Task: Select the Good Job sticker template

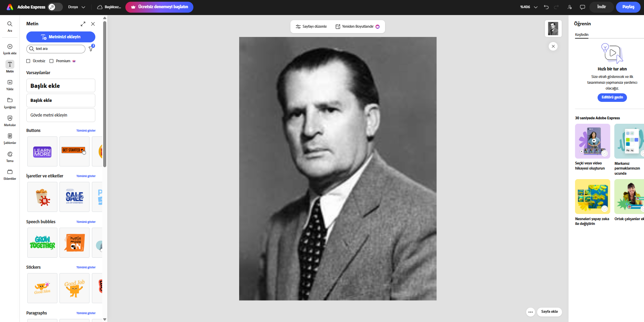Action: pyautogui.click(x=74, y=288)
